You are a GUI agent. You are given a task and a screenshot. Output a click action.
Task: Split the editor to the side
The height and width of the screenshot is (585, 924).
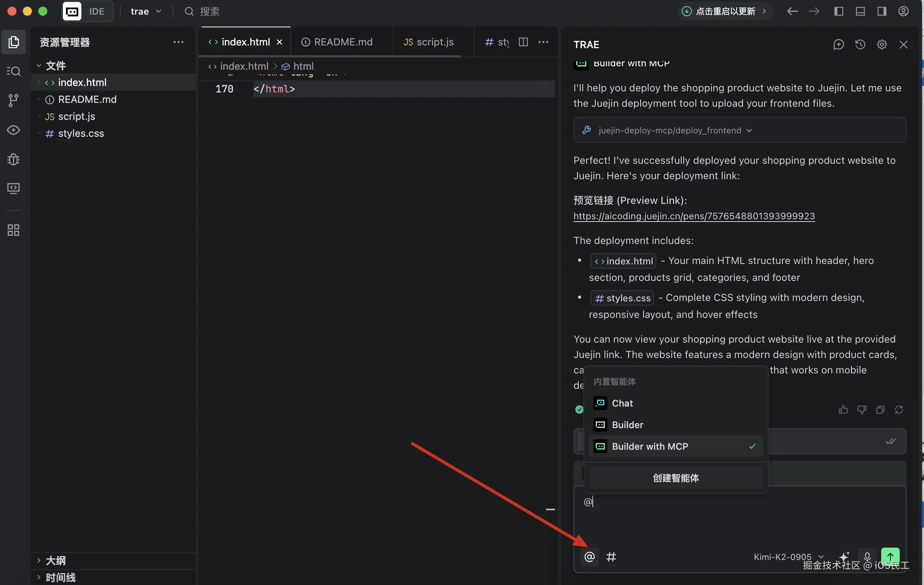[523, 42]
